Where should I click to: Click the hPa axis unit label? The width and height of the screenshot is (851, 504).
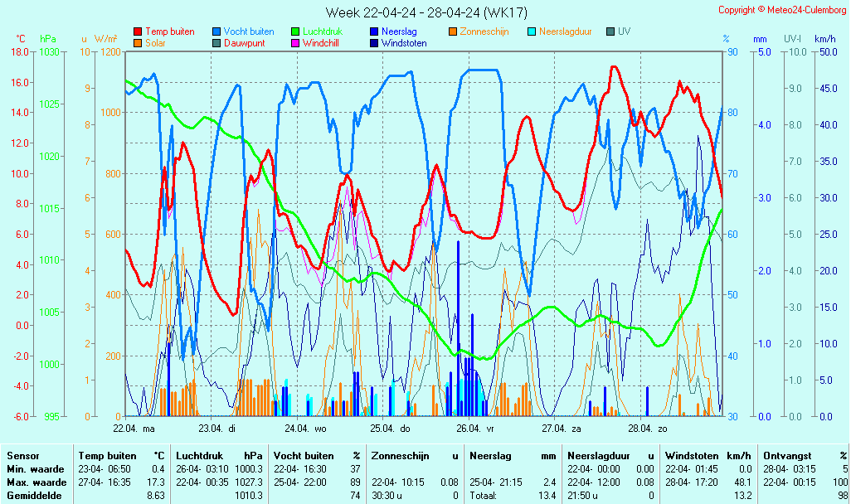click(x=48, y=39)
